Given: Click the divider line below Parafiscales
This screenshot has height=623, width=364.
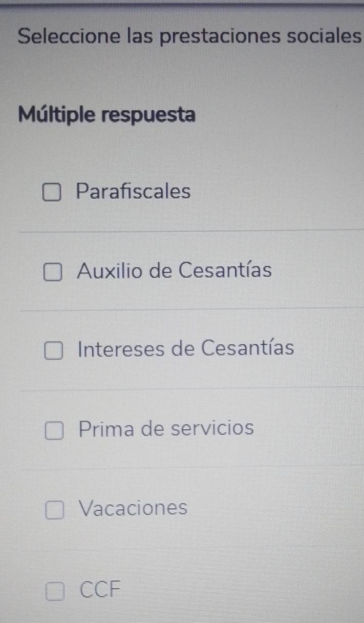Looking at the screenshot, I should 190,231.
